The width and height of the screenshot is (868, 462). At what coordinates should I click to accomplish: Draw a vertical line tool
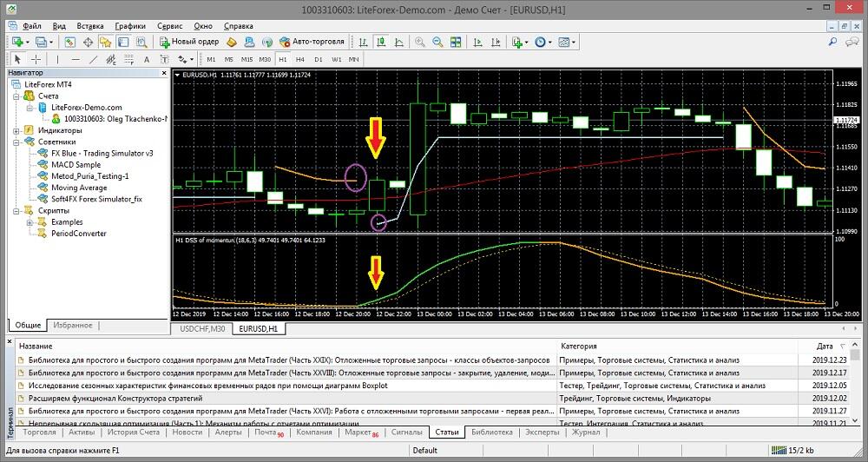point(56,59)
